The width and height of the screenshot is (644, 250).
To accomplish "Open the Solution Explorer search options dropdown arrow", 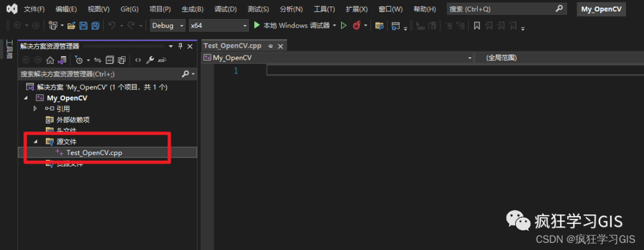I will click(193, 74).
